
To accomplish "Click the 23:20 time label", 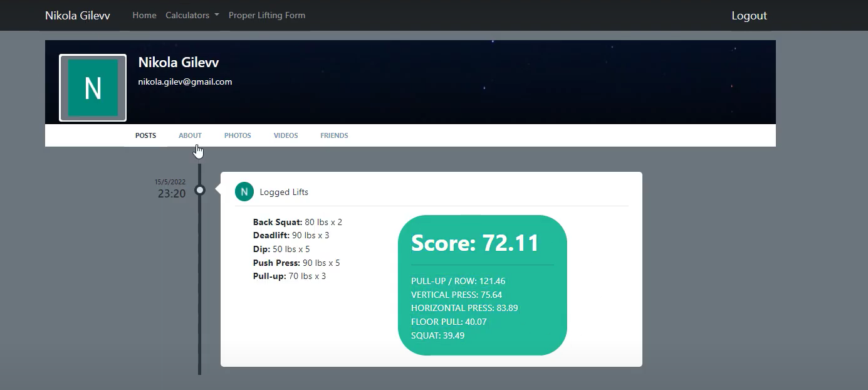I will pyautogui.click(x=172, y=194).
